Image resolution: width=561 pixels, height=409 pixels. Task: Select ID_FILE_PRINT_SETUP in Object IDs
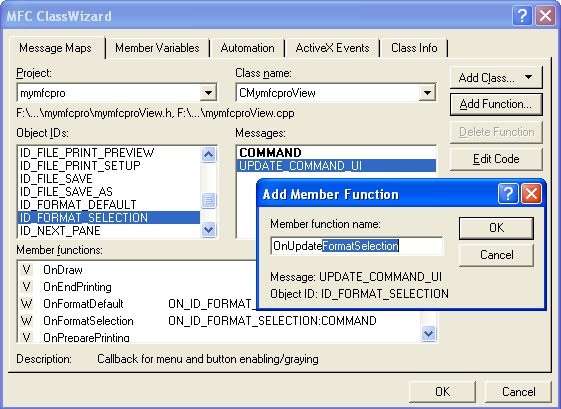coord(109,166)
